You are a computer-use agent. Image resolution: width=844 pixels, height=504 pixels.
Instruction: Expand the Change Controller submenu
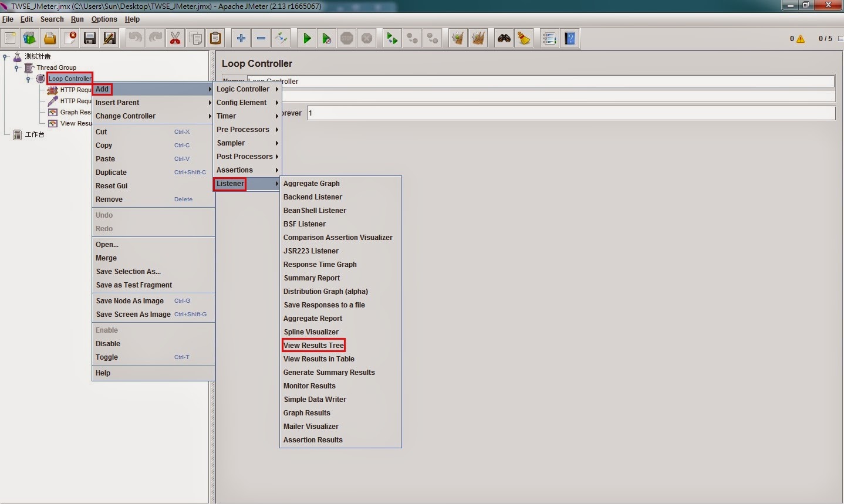pyautogui.click(x=154, y=116)
